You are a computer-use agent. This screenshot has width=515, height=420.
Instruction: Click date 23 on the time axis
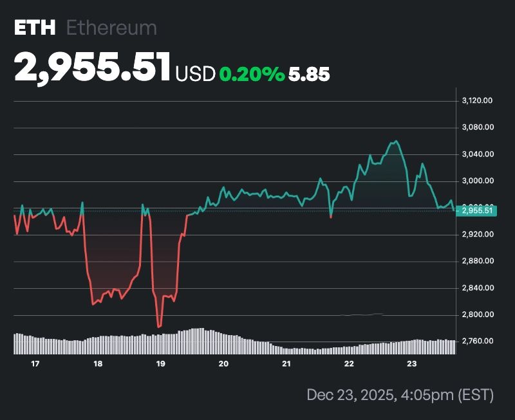click(x=412, y=364)
